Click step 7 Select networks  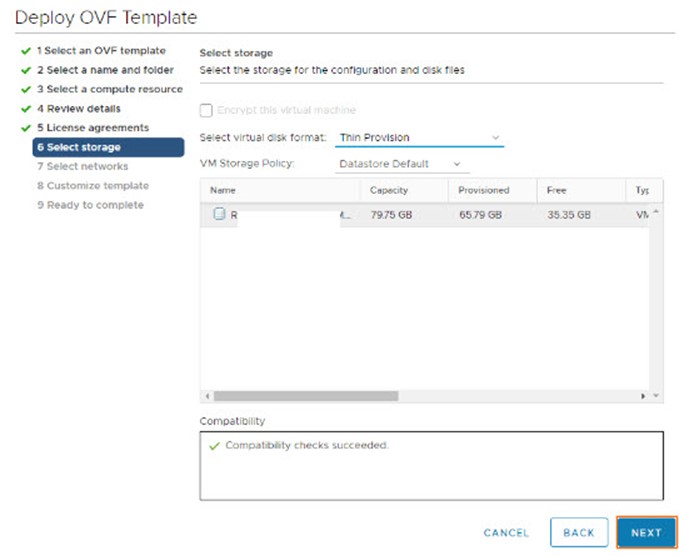pos(83,166)
